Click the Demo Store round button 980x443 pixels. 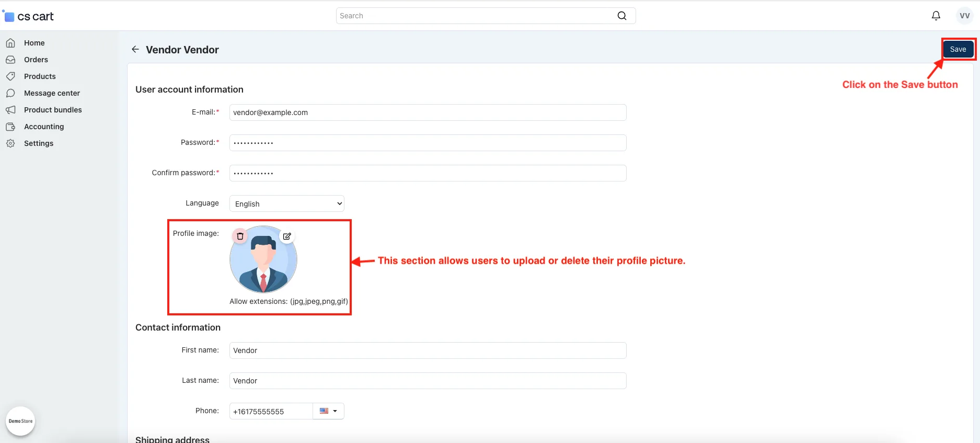[20, 421]
